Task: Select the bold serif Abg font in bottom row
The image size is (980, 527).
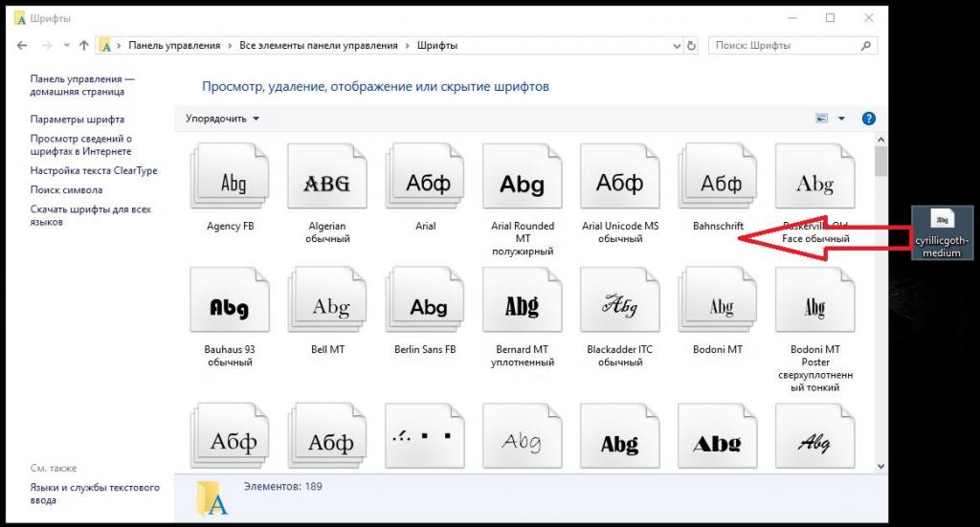Action: click(620, 436)
